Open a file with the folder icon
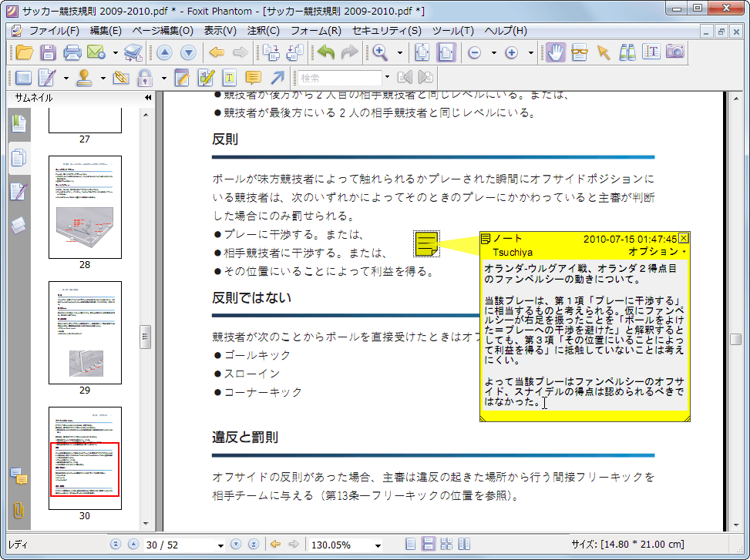Viewport: 750px width, 560px height. (25, 52)
